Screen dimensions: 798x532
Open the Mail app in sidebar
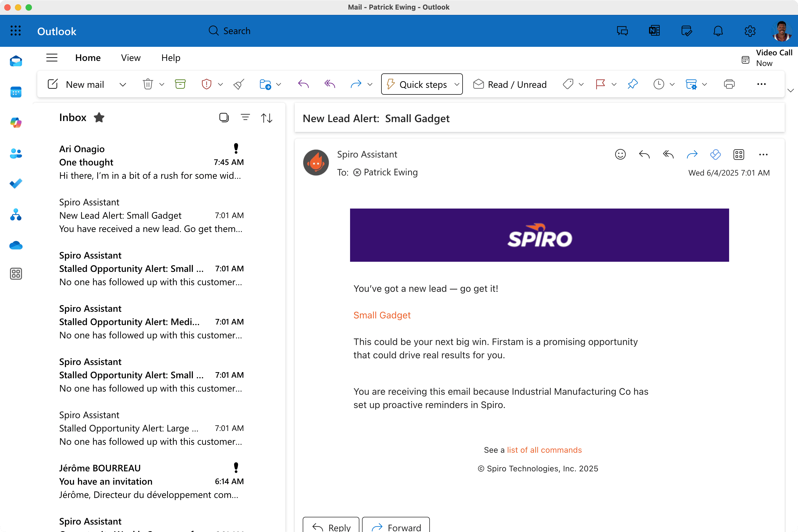point(16,61)
